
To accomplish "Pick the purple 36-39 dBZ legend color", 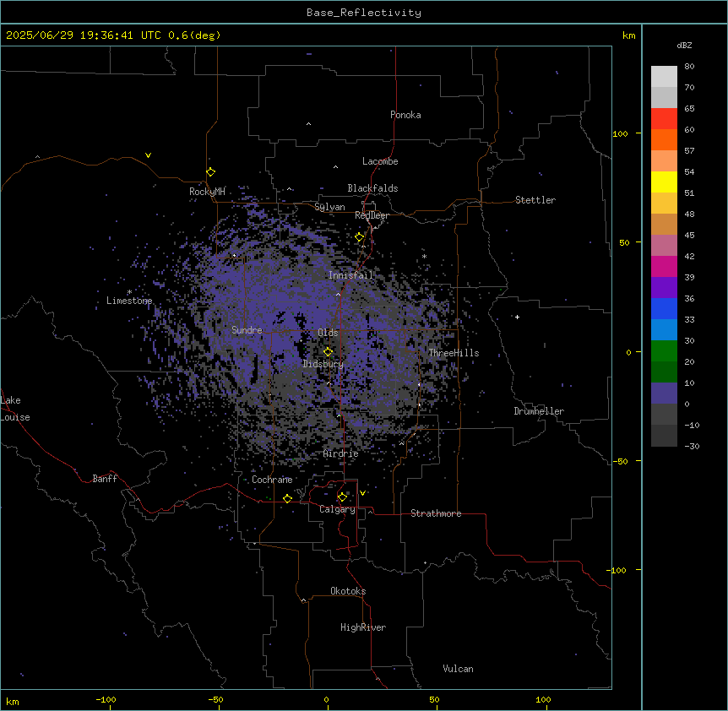I will 664,288.
